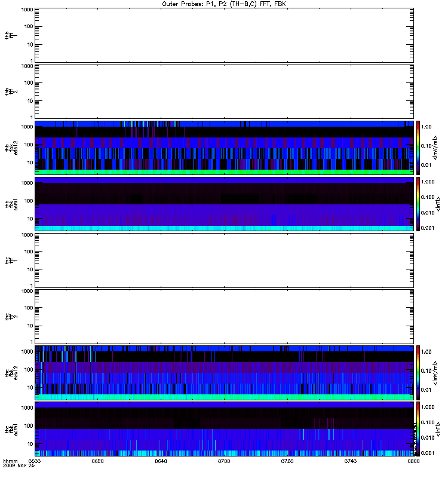Image resolution: width=448 pixels, height=478 pixels.
Task: Click the '<|nT|>' unit label of thb scm1 color bar
Action: click(x=438, y=204)
